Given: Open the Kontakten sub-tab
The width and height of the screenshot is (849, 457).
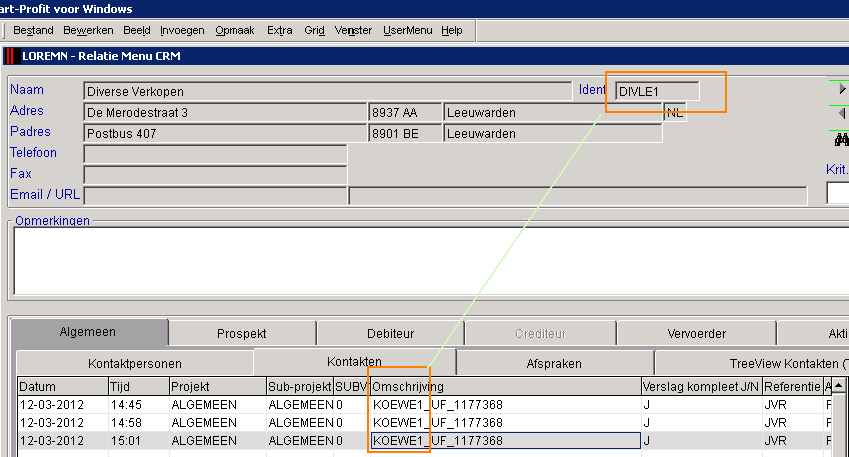Looking at the screenshot, I should (x=354, y=361).
